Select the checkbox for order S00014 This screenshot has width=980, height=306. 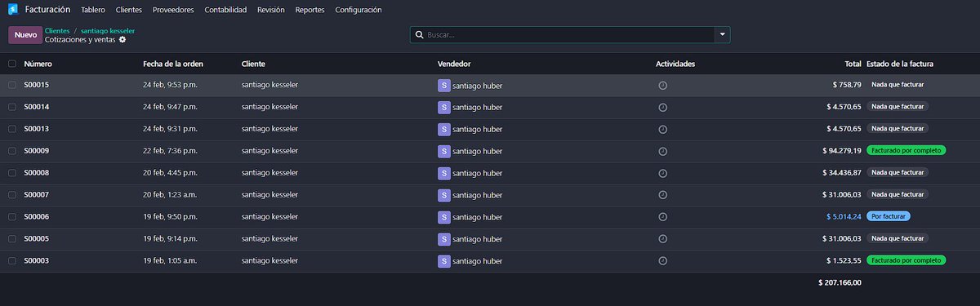tap(12, 107)
